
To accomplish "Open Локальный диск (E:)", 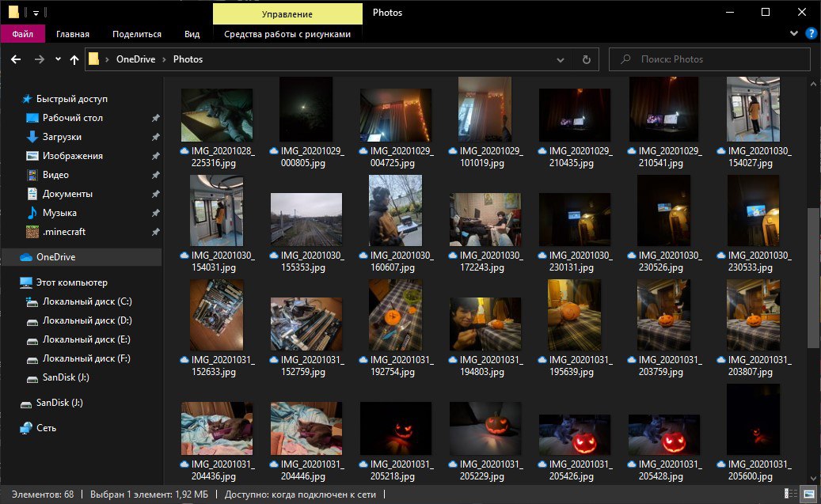I will click(86, 339).
